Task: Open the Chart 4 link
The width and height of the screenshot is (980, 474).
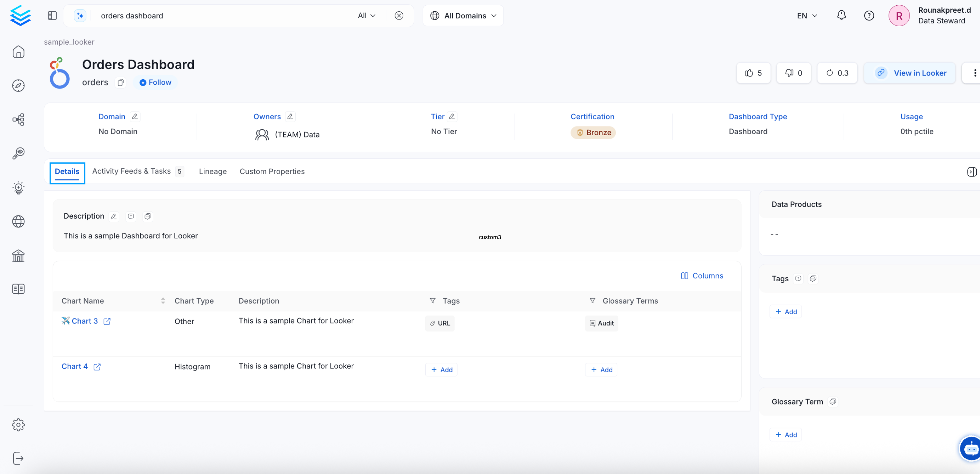Action: (75, 366)
